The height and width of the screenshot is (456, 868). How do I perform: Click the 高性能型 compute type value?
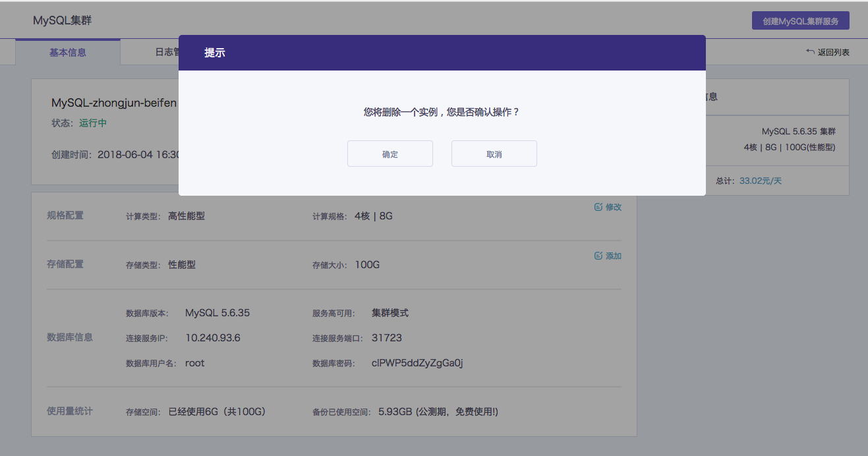pyautogui.click(x=187, y=215)
